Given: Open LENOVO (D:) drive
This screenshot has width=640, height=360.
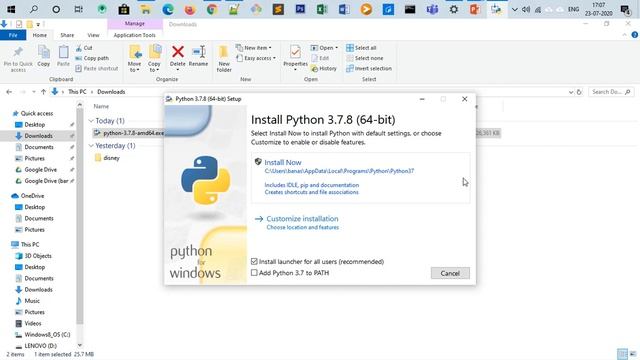Looking at the screenshot, I should point(40,346).
